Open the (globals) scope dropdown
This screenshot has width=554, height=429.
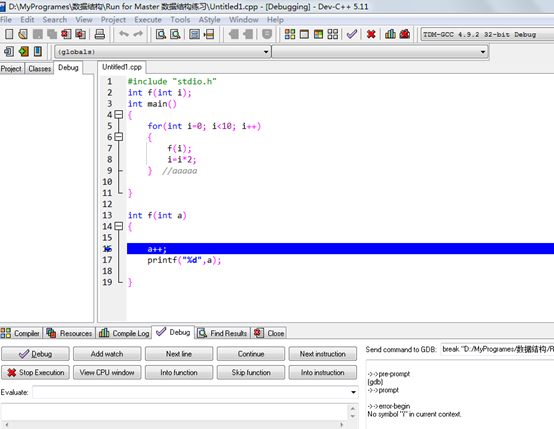163,52
